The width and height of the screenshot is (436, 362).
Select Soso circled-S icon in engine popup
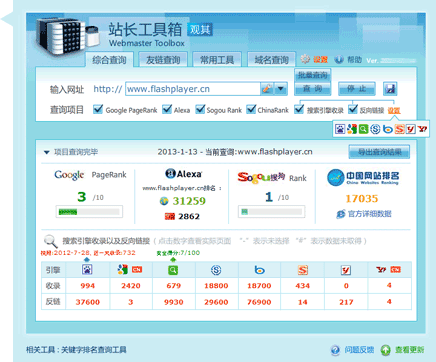tap(375, 129)
